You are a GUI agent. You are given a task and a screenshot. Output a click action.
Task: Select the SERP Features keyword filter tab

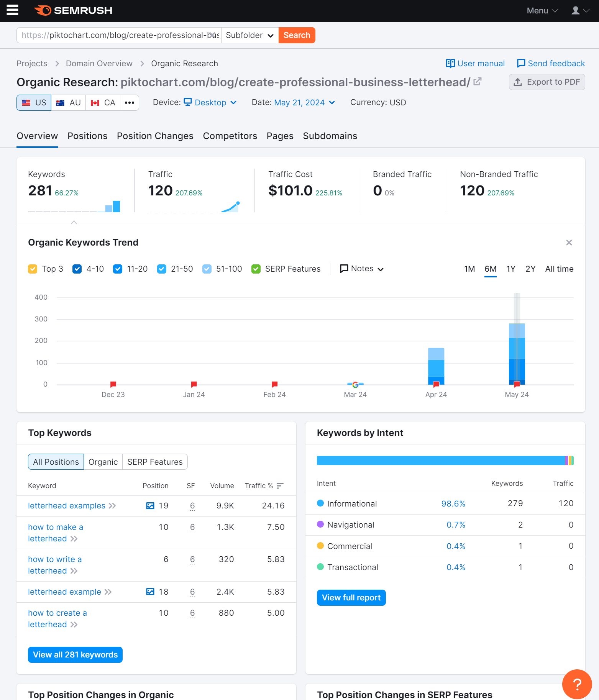(x=155, y=462)
